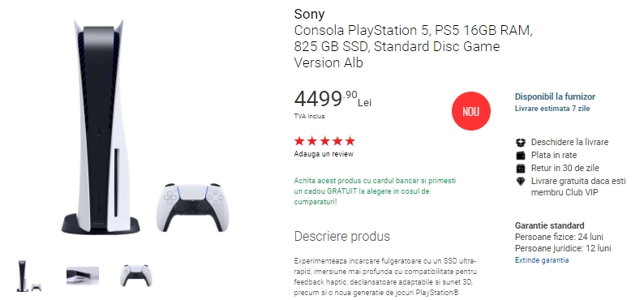Rate five stars using the last star
The width and height of the screenshot is (644, 300).
350,141
